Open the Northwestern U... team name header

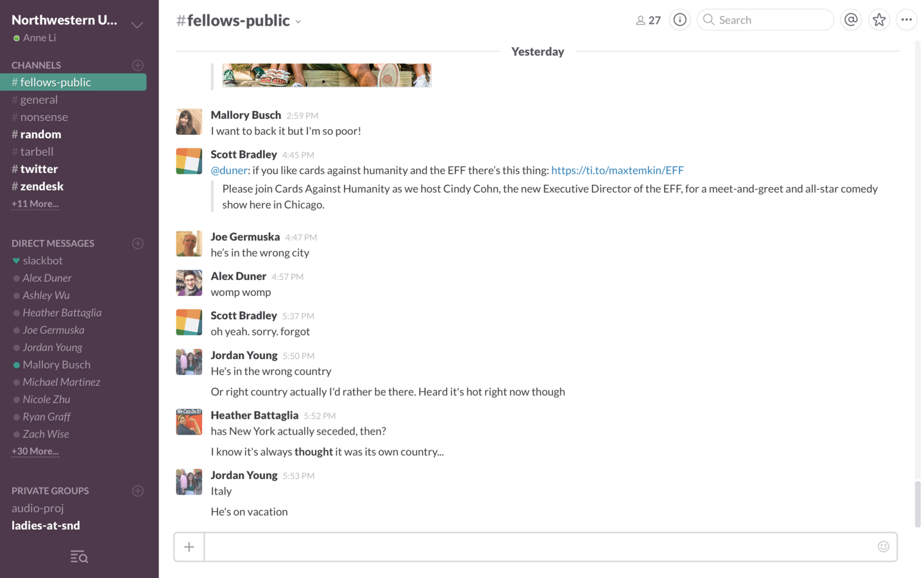click(x=64, y=20)
